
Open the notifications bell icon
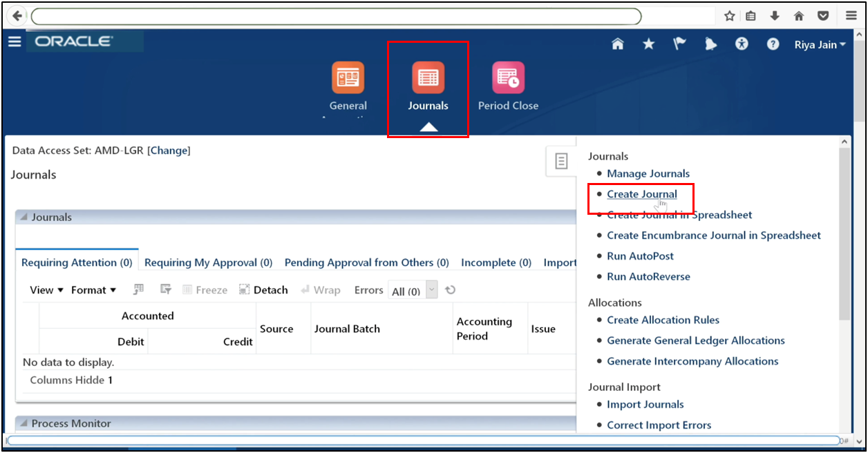[710, 44]
